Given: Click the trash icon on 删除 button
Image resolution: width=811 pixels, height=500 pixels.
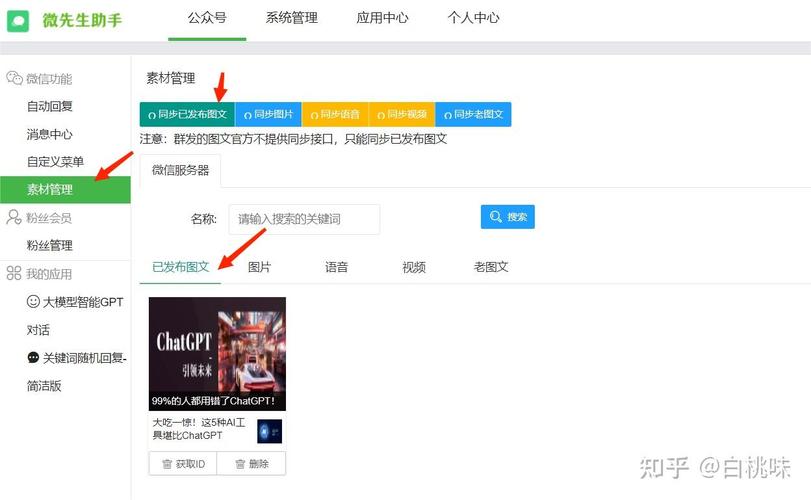Looking at the screenshot, I should pos(240,464).
